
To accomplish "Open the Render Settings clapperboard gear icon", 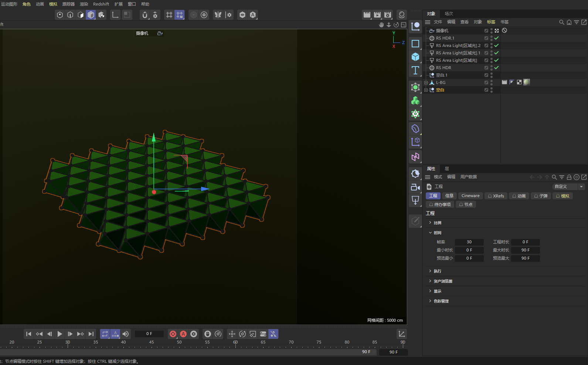I will point(388,15).
